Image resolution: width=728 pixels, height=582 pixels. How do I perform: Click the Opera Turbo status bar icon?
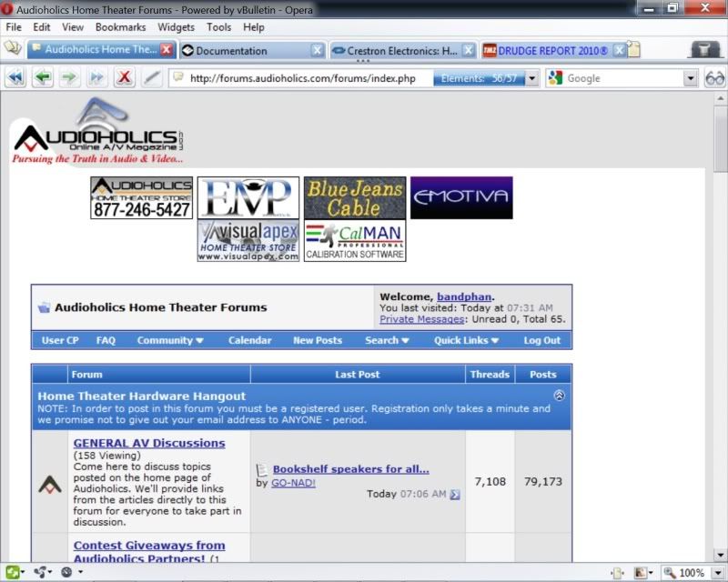66,572
